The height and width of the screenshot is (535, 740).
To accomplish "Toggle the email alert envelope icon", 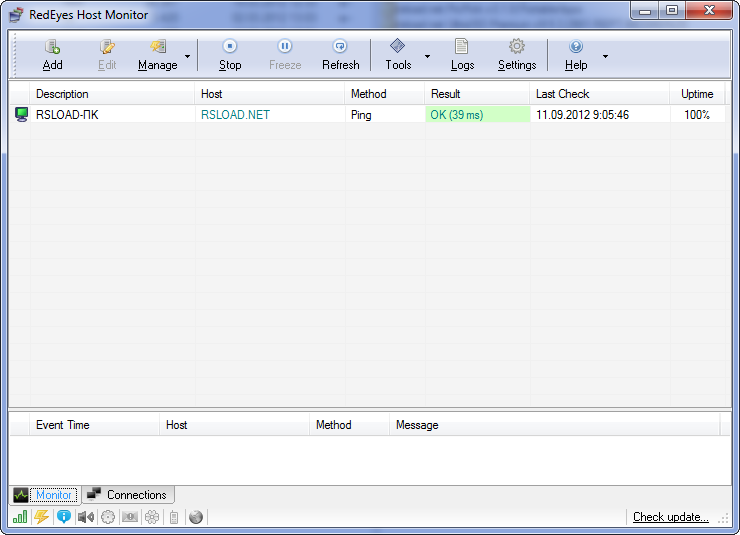I will [x=130, y=517].
